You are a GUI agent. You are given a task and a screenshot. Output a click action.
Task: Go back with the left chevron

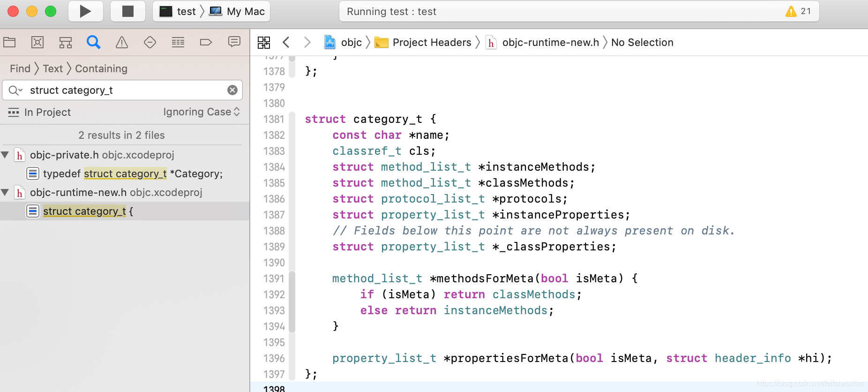pyautogui.click(x=286, y=42)
